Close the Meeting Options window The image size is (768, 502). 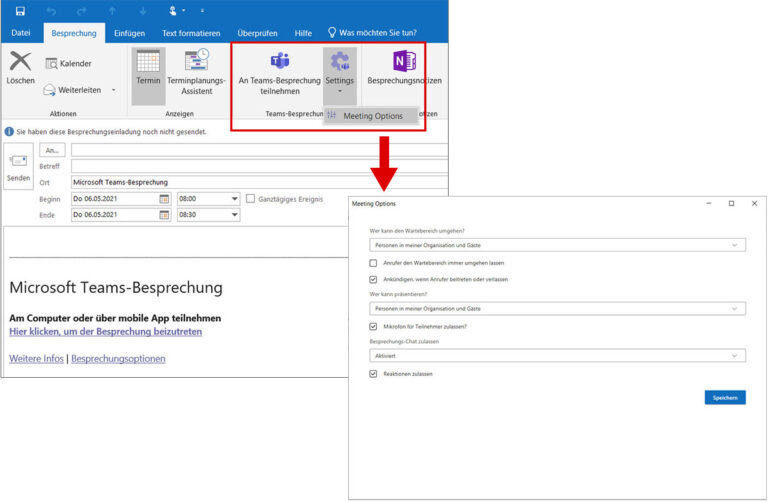(x=754, y=203)
